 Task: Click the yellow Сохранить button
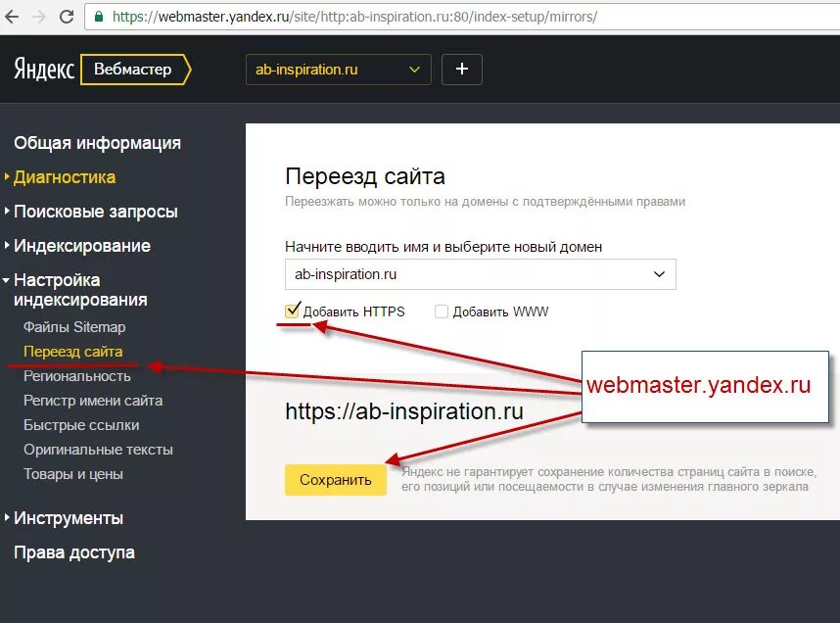click(336, 480)
